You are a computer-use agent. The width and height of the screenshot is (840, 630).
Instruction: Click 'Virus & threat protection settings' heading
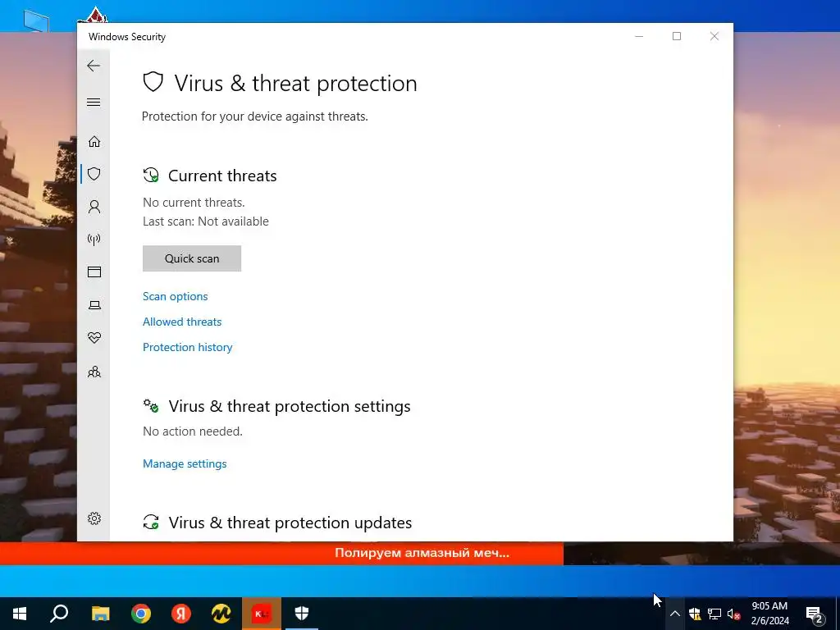point(290,406)
